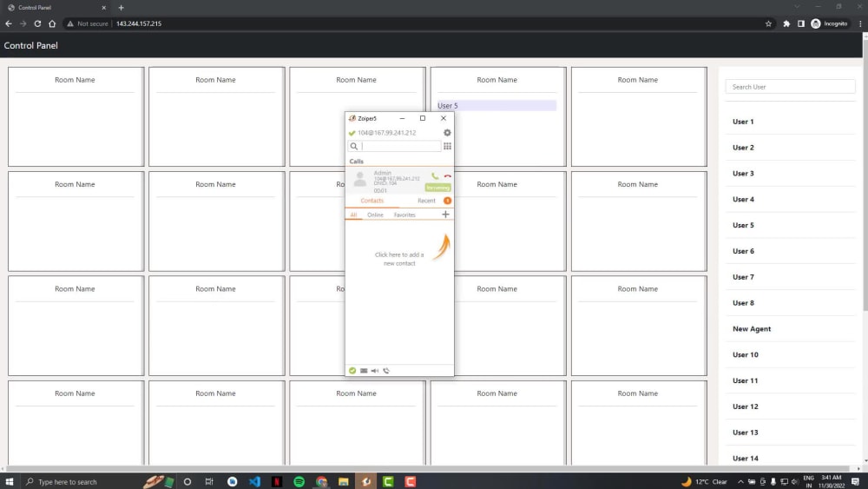Open Chrome side panel icon
Image resolution: width=868 pixels, height=489 pixels.
[x=801, y=23]
